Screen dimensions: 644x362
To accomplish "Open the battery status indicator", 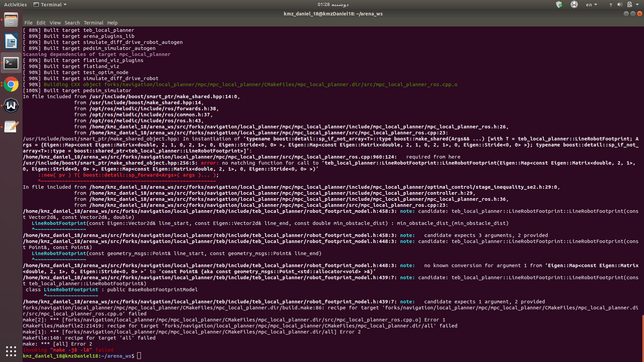I will (630, 5).
